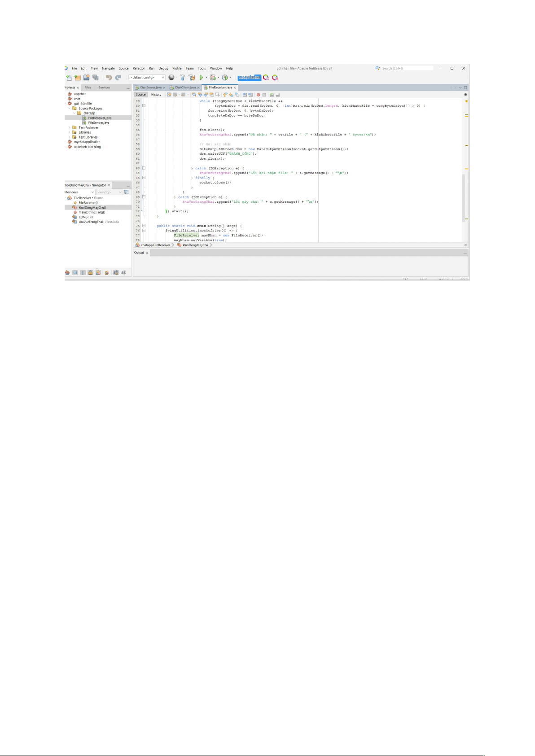Click the Debug Project icon
Viewport: 535px width, 756px height.
point(213,78)
